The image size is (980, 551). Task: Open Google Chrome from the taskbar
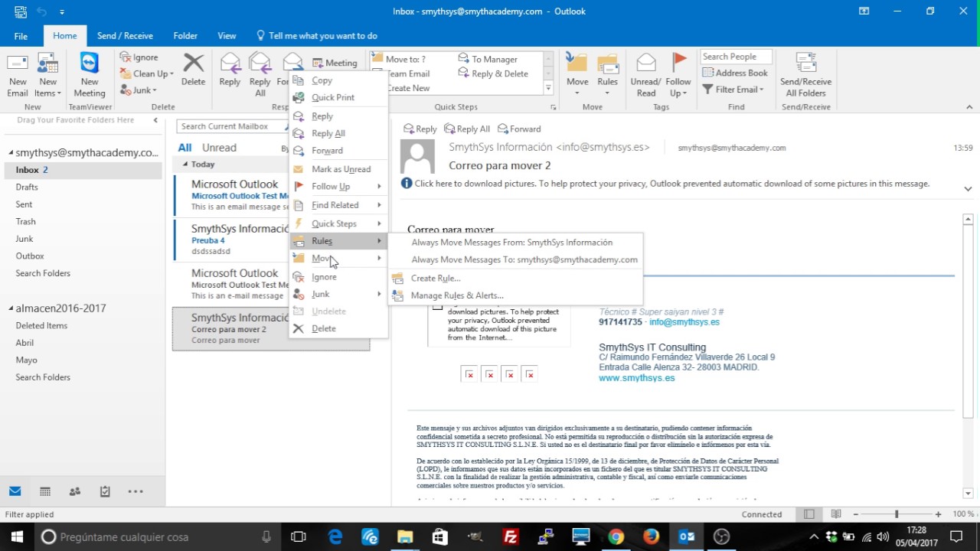[616, 536]
